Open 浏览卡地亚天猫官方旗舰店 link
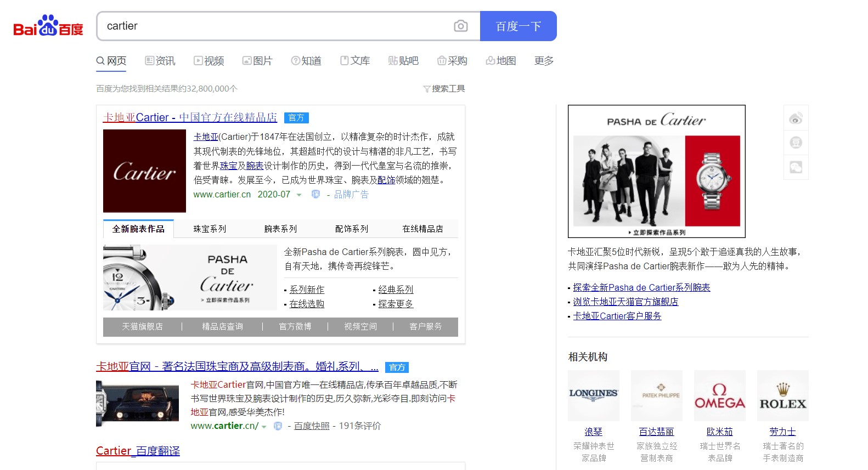Image resolution: width=868 pixels, height=470 pixels. [625, 302]
